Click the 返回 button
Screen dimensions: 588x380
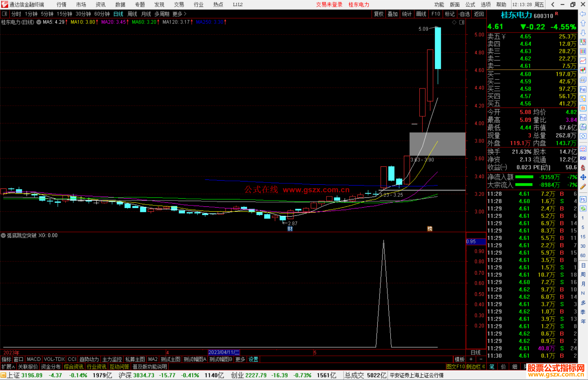click(x=479, y=14)
